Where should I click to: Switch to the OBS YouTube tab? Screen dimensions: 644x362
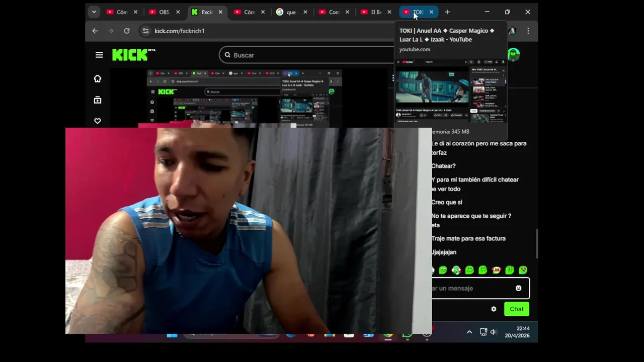tap(164, 12)
